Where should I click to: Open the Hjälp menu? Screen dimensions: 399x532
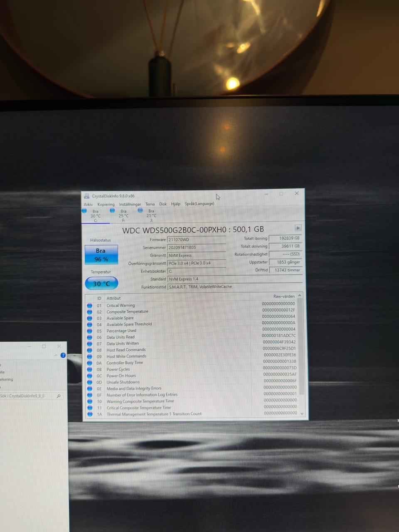click(176, 204)
